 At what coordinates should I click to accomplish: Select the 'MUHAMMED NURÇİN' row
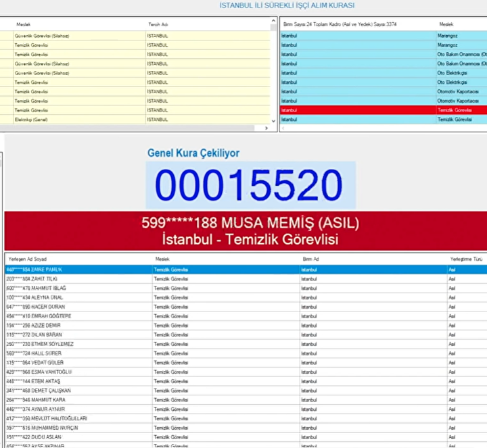click(246, 428)
